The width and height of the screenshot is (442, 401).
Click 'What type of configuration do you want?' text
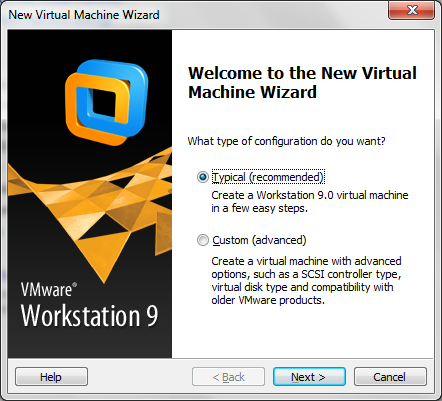[x=286, y=141]
